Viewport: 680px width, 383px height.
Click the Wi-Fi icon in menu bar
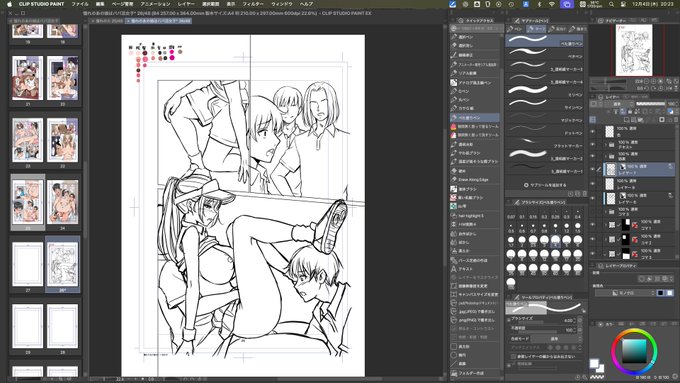(x=552, y=4)
